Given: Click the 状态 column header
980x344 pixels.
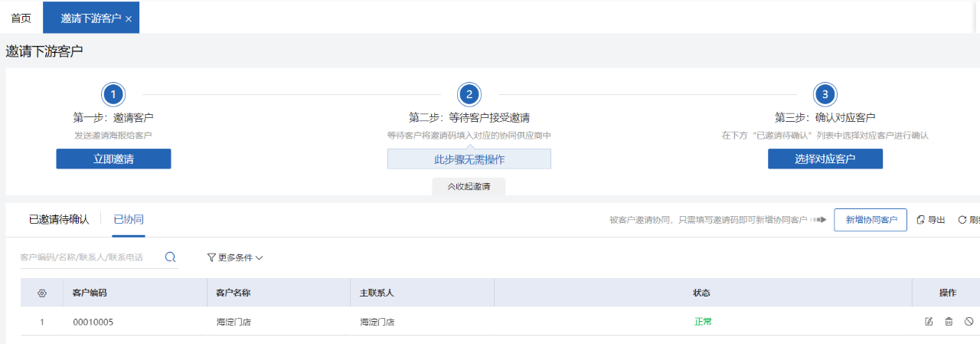Looking at the screenshot, I should [702, 293].
